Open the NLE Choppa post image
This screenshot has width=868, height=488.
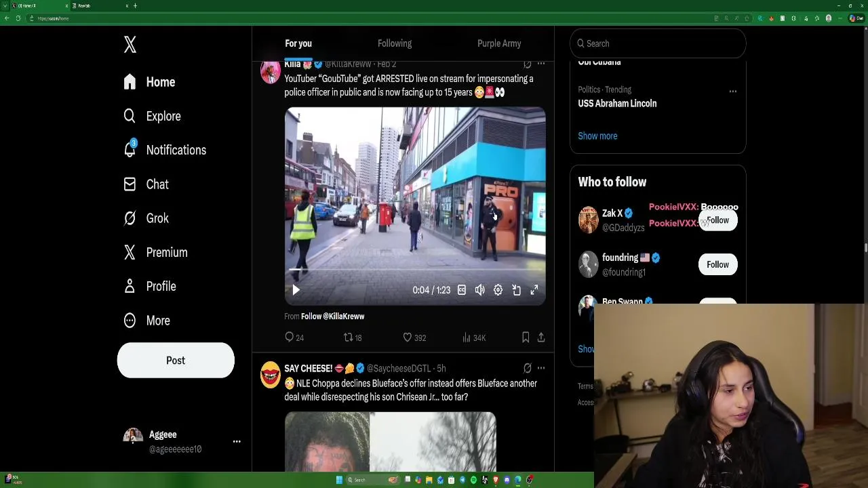391,441
